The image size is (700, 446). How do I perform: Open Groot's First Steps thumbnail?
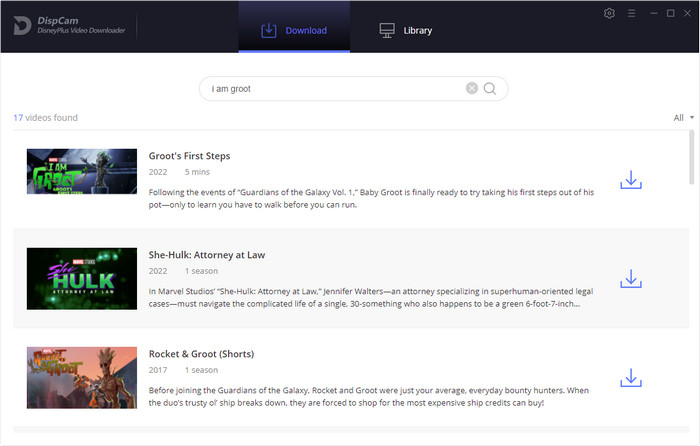[82, 171]
